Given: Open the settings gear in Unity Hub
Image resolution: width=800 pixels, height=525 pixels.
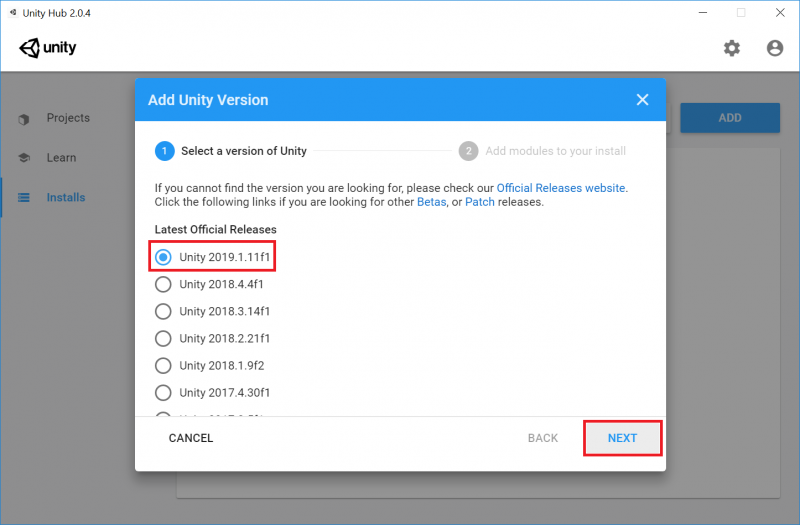Looking at the screenshot, I should [x=732, y=48].
